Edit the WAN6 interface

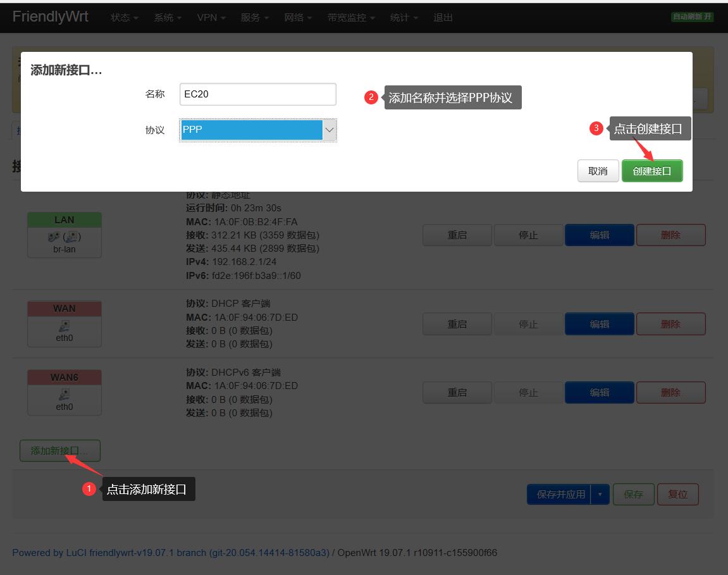point(599,392)
